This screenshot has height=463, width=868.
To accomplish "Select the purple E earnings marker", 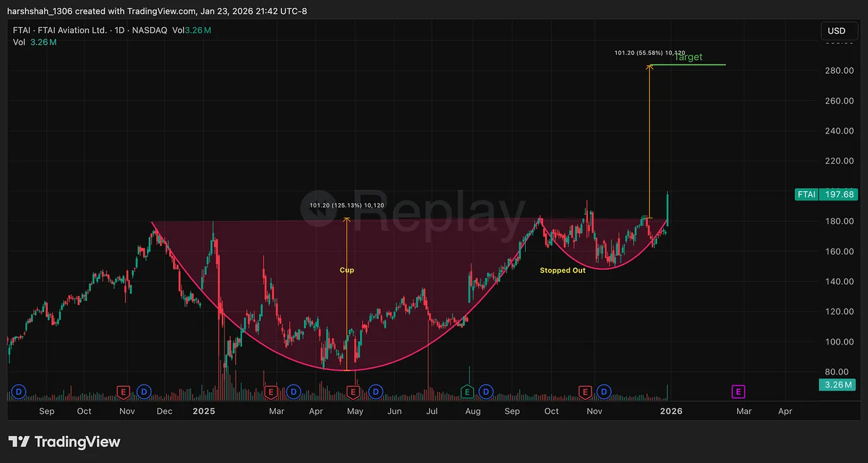I will [x=738, y=392].
